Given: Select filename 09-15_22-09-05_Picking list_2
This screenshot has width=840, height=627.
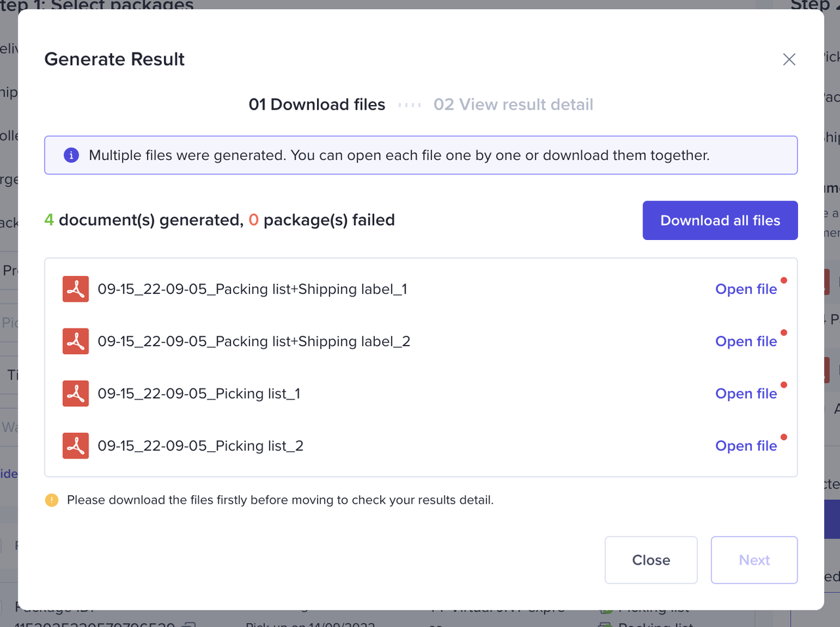Looking at the screenshot, I should pos(200,446).
